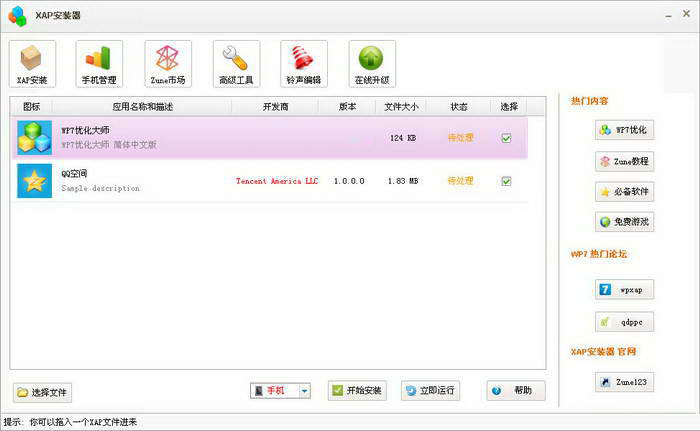
Task: Click the 1.83 MB file size value
Action: pos(403,181)
